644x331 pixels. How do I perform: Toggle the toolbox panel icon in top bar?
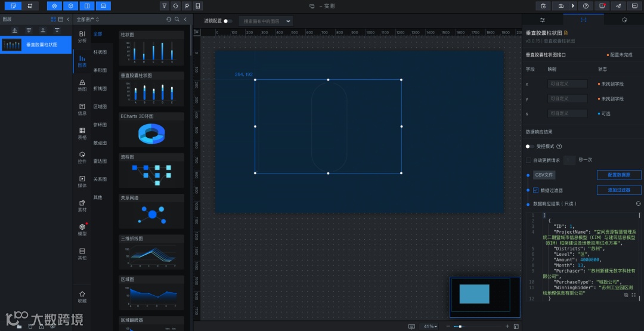(103, 6)
